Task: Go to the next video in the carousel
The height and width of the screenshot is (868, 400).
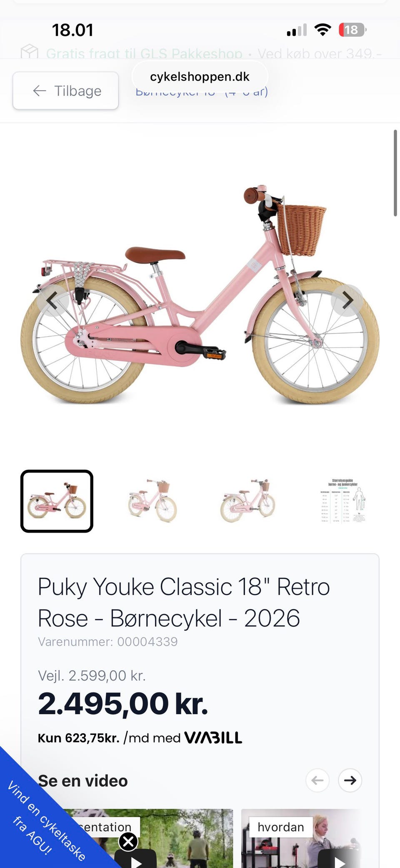Action: click(x=350, y=780)
